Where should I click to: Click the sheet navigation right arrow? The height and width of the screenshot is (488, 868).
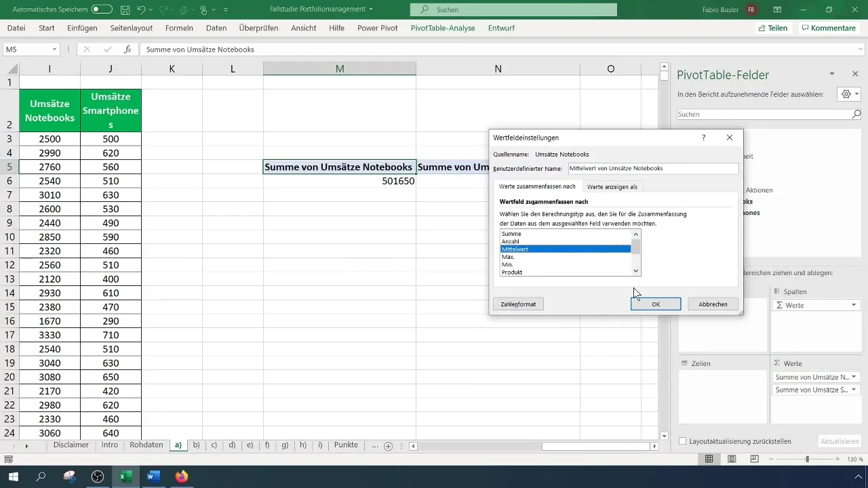[26, 446]
